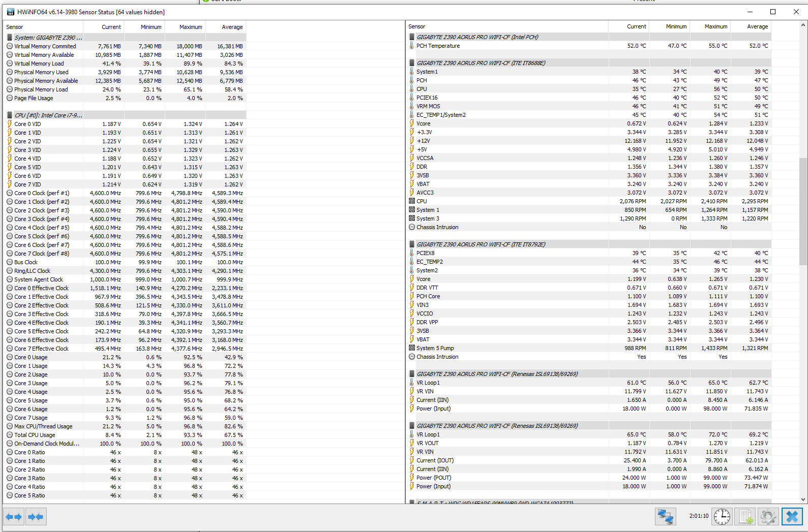Click the right pane Current column header
Image resolution: width=808 pixels, height=532 pixels.
(629, 26)
